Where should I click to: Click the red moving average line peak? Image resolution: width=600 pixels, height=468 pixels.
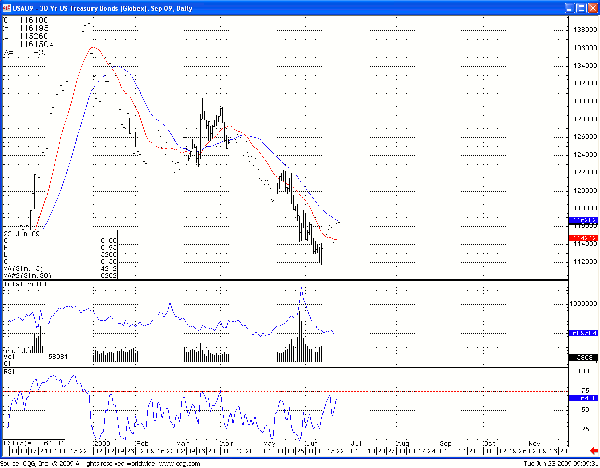pyautogui.click(x=94, y=47)
